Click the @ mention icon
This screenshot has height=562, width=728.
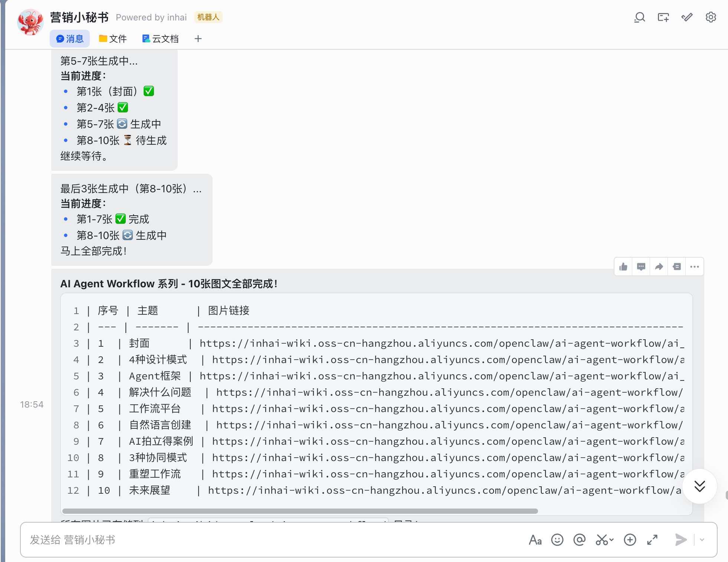click(x=579, y=540)
